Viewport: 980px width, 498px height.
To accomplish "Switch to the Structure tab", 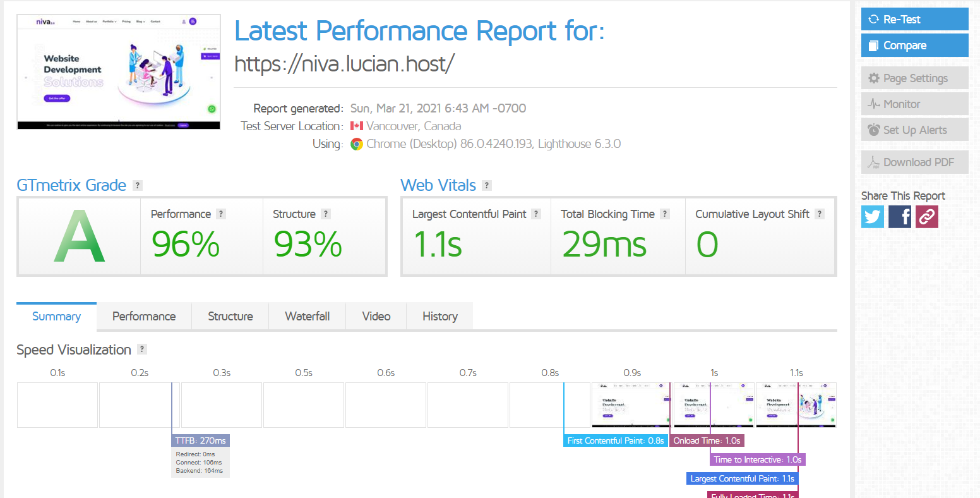I will tap(230, 316).
